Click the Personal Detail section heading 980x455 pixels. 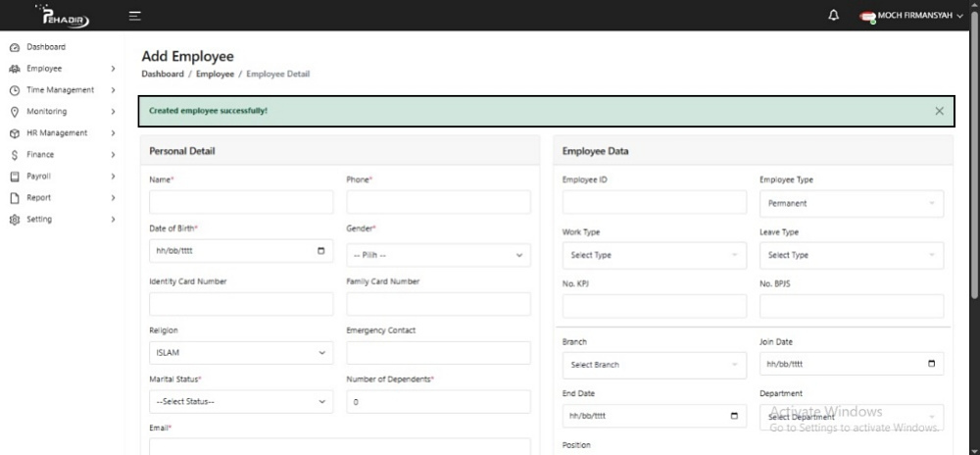click(182, 151)
